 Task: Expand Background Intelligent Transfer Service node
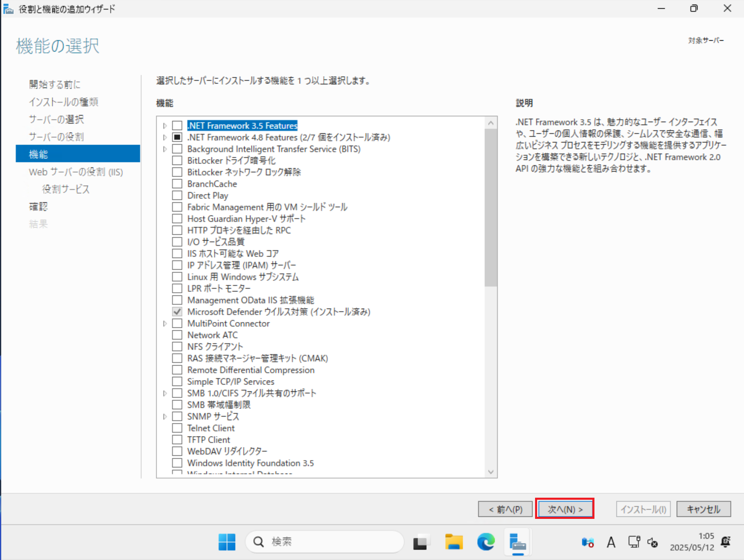[x=165, y=149]
